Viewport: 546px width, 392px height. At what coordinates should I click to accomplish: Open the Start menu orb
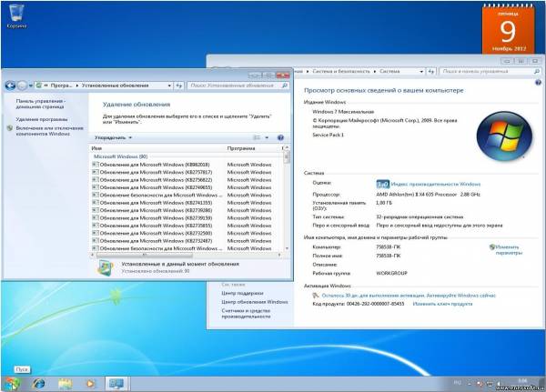(x=12, y=383)
